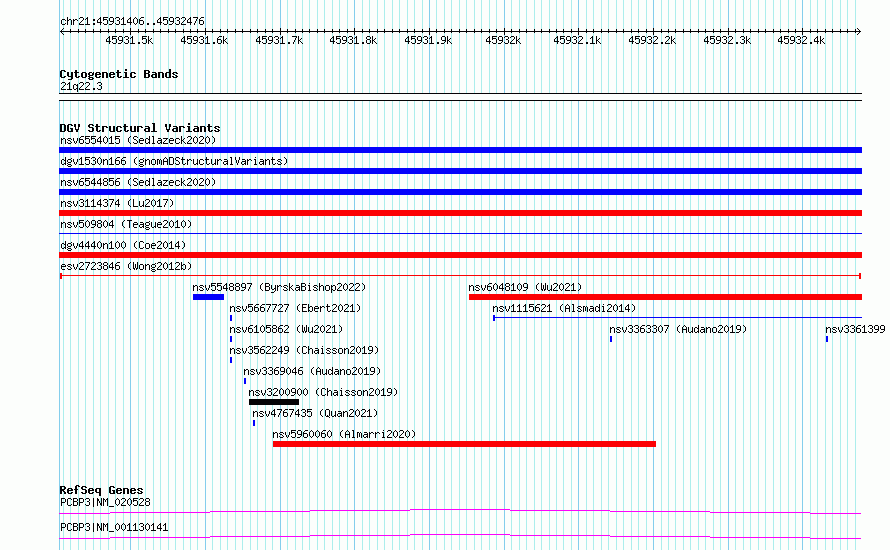The height and width of the screenshot is (550, 890).
Task: Open nsv6105862 (Wu2021) variant label
Action: click(x=286, y=329)
